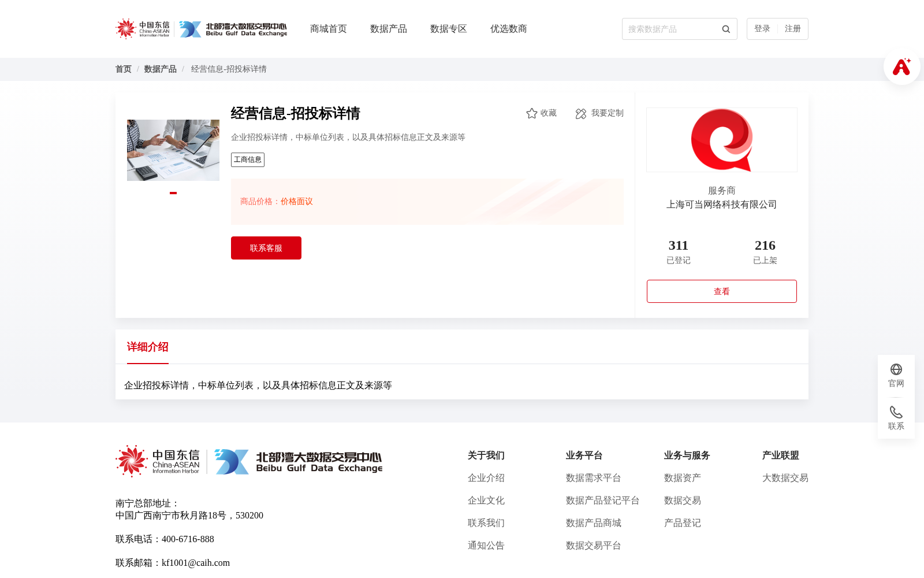Click the globe official site icon

coord(896,369)
